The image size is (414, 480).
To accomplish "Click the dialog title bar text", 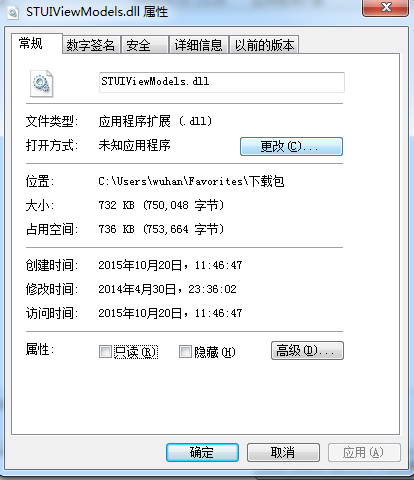I will click(97, 12).
